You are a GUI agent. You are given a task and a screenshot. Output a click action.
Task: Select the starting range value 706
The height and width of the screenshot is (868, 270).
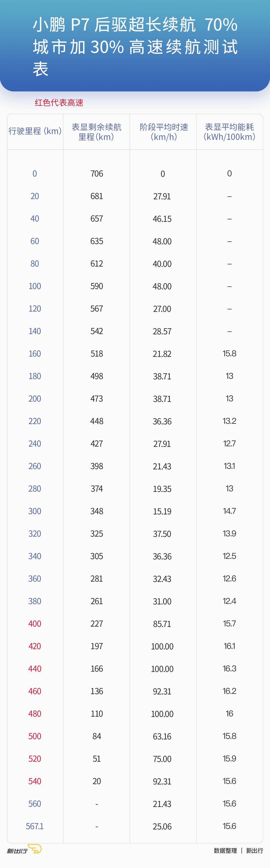pyautogui.click(x=97, y=173)
